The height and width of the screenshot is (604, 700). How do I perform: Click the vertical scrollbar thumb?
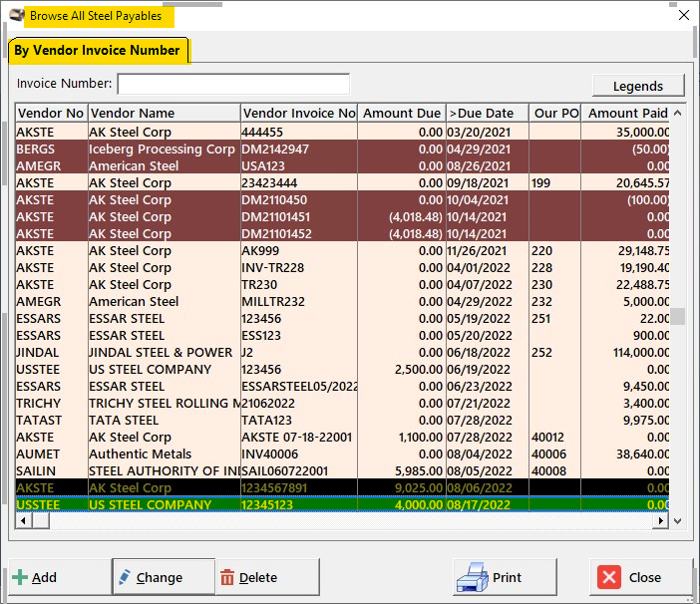pyautogui.click(x=678, y=316)
